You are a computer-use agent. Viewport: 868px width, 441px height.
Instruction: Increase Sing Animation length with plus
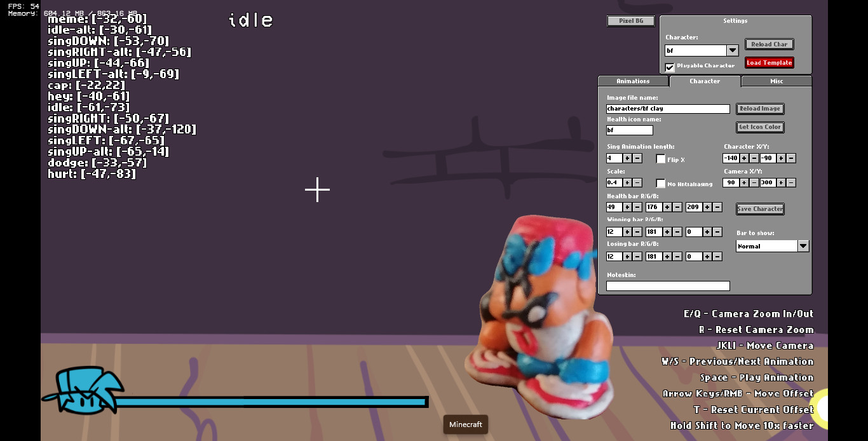pos(627,158)
